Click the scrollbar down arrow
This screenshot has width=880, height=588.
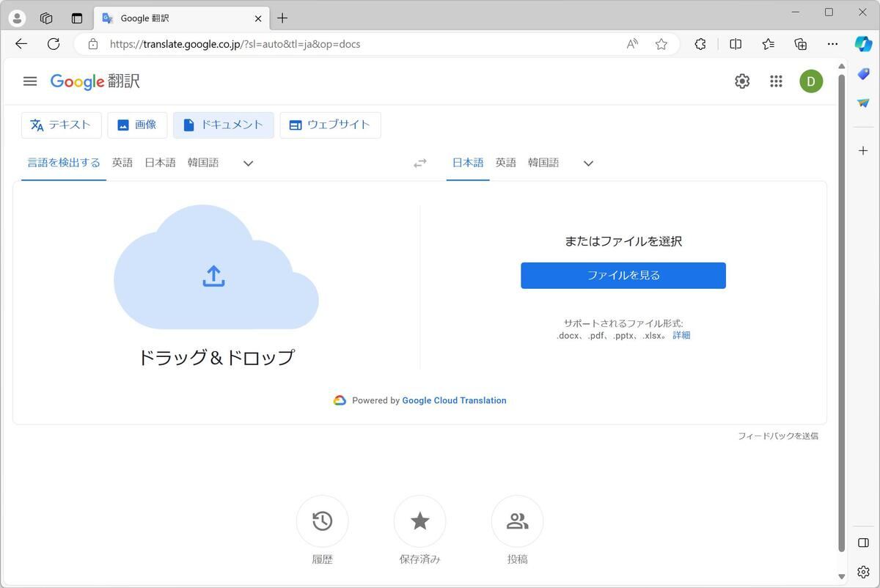coord(841,577)
